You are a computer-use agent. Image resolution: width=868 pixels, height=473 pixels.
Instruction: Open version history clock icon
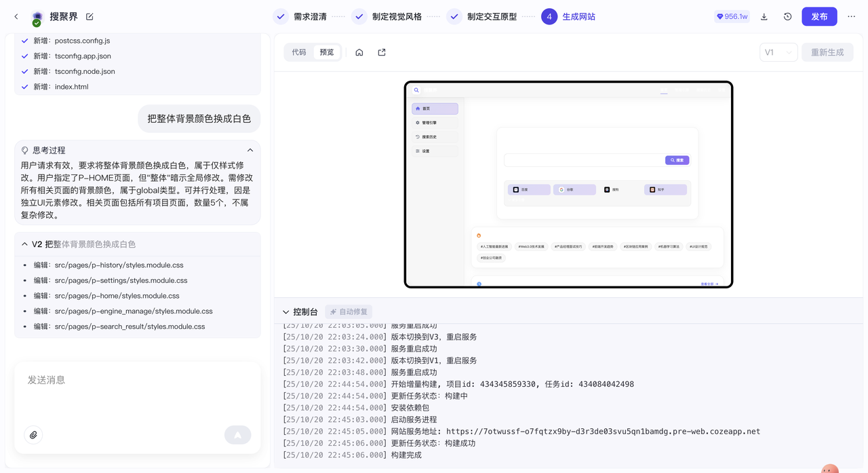click(787, 16)
